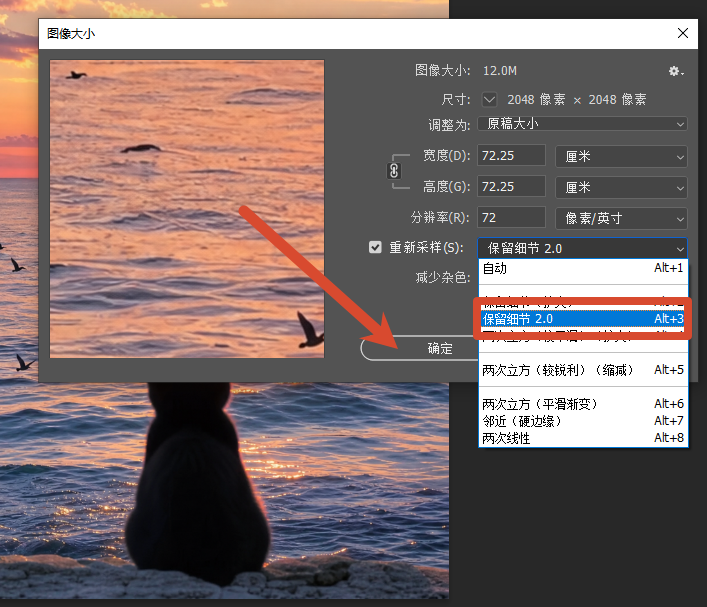The height and width of the screenshot is (607, 707).
Task: Choose 邻近（硬边缘） resample method
Action: pos(583,421)
